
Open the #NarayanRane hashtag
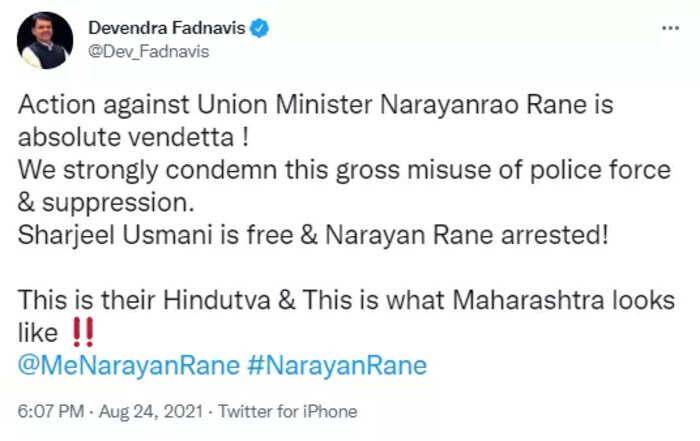[336, 366]
